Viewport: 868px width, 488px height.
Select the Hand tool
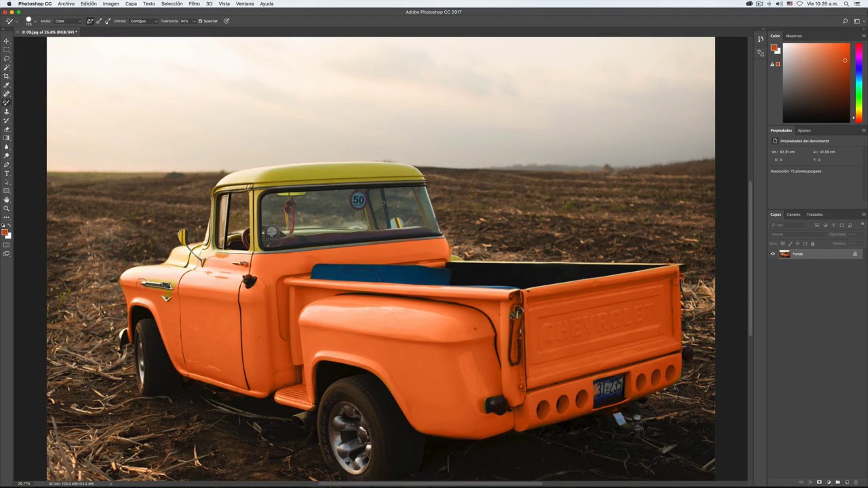pos(7,199)
